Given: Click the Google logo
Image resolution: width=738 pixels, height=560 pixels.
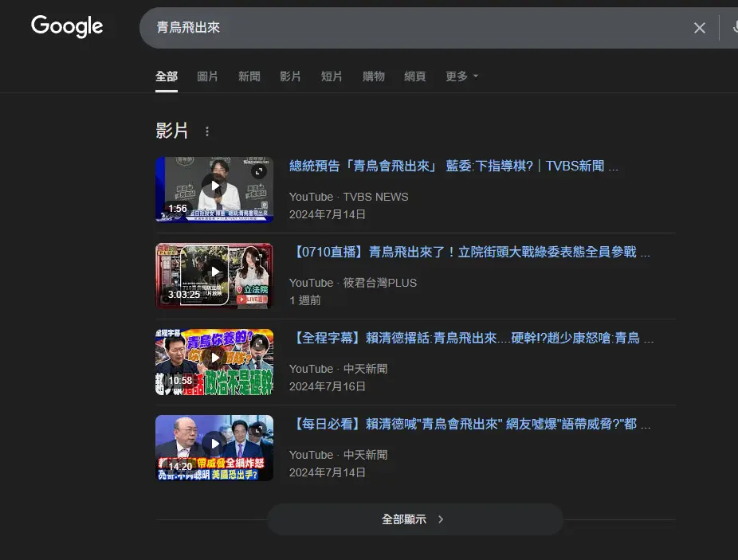Looking at the screenshot, I should tap(67, 26).
